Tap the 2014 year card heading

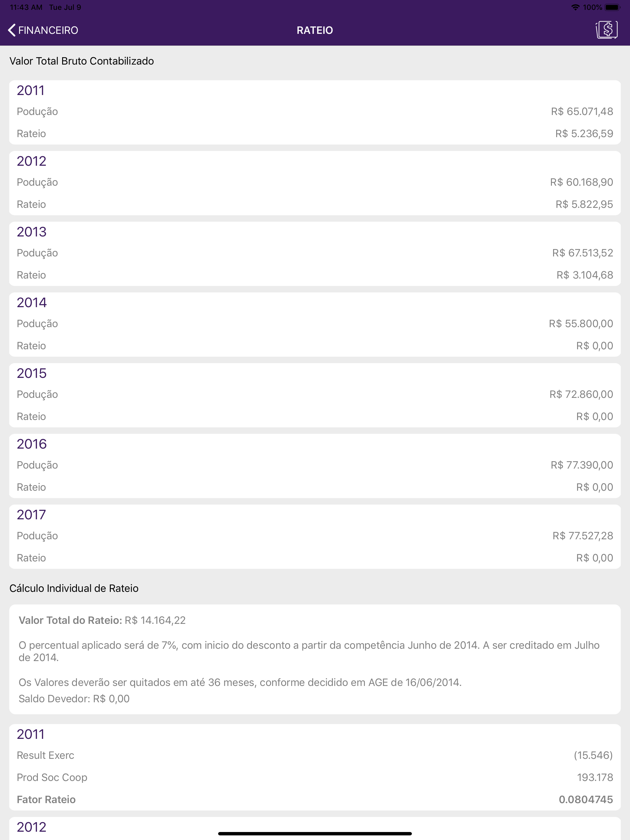[32, 302]
